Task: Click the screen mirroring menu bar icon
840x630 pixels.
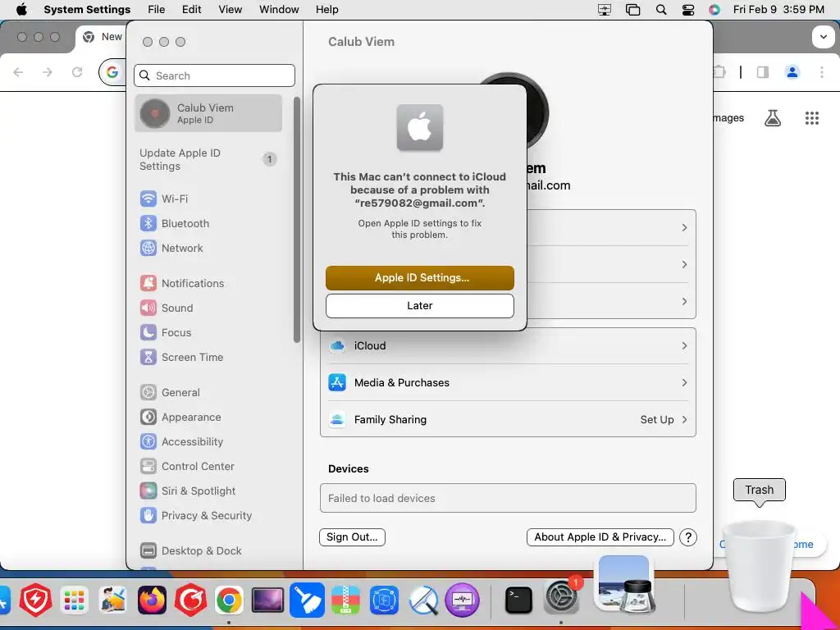Action: (x=605, y=10)
